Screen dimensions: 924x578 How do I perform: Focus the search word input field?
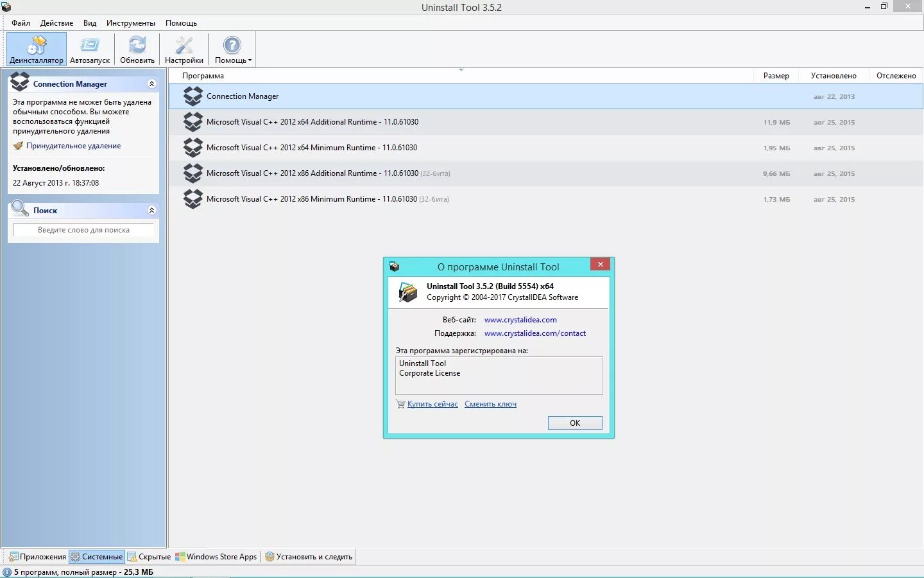coord(83,230)
